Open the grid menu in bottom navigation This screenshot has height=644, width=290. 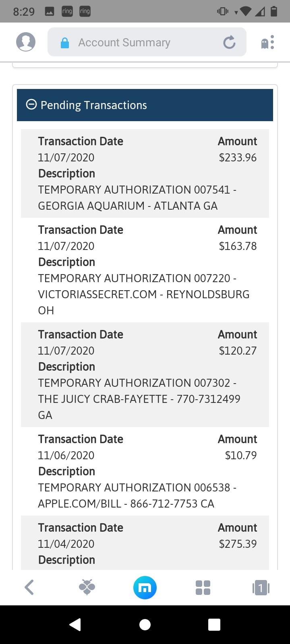point(202,587)
